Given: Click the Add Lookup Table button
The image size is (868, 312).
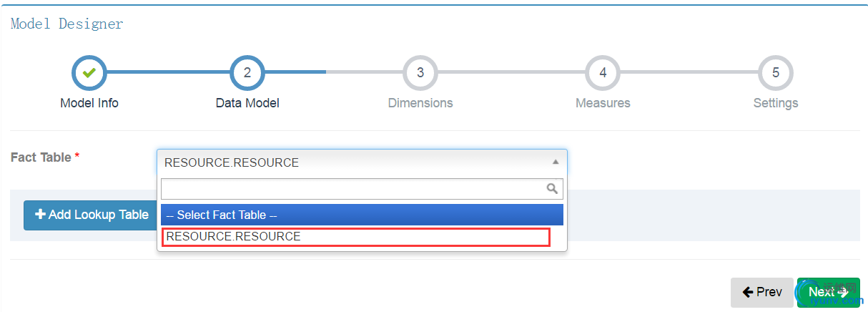Looking at the screenshot, I should point(92,215).
